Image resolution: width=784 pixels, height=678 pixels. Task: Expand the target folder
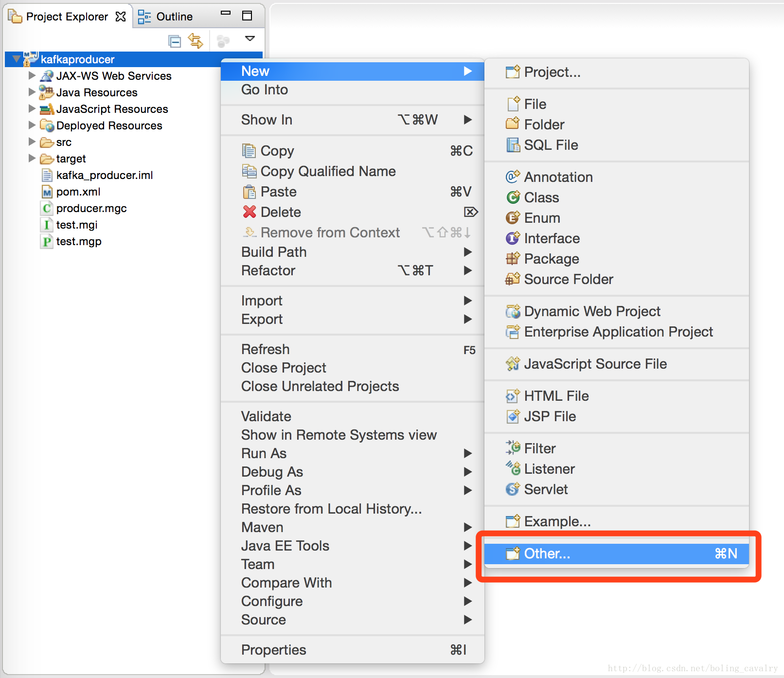[32, 158]
